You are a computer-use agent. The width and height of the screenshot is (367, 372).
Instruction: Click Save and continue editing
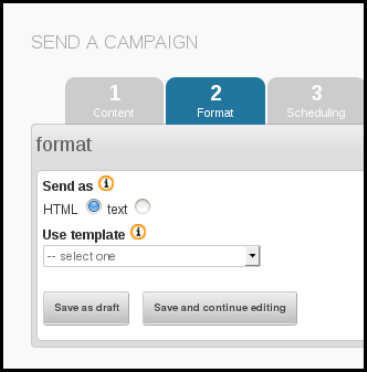pos(220,308)
